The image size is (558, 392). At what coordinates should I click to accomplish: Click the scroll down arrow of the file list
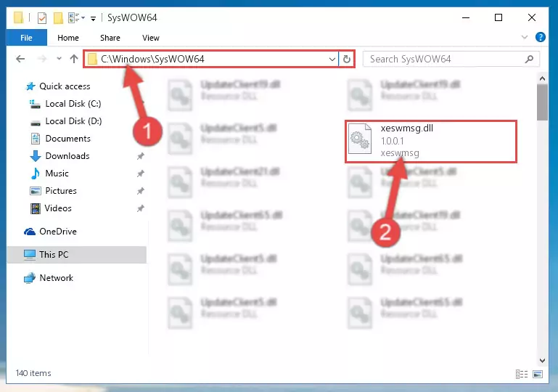542,360
